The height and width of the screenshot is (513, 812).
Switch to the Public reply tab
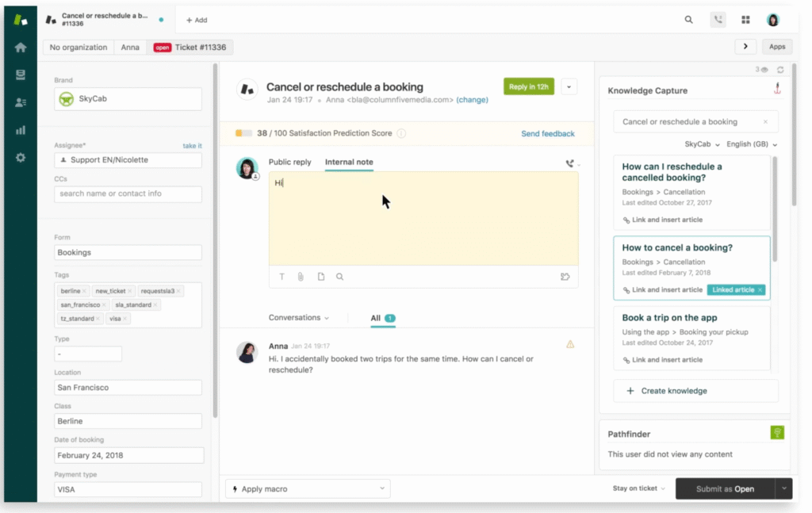289,162
